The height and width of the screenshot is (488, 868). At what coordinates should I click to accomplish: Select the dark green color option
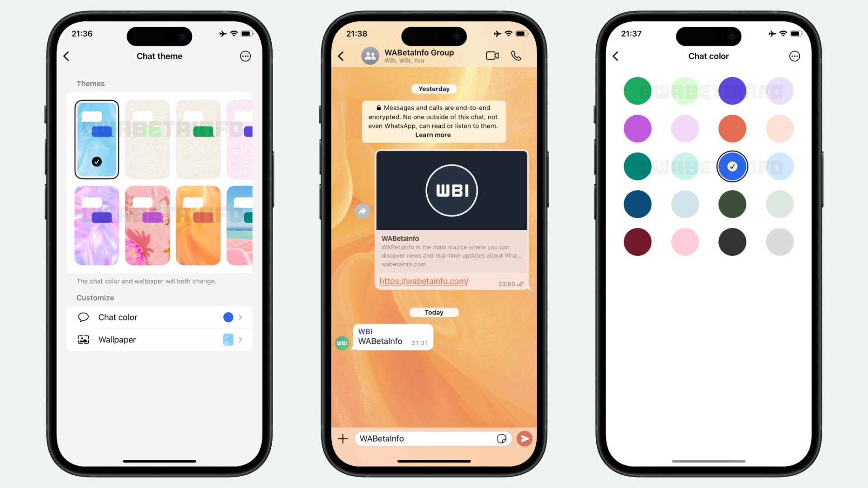[x=731, y=204]
